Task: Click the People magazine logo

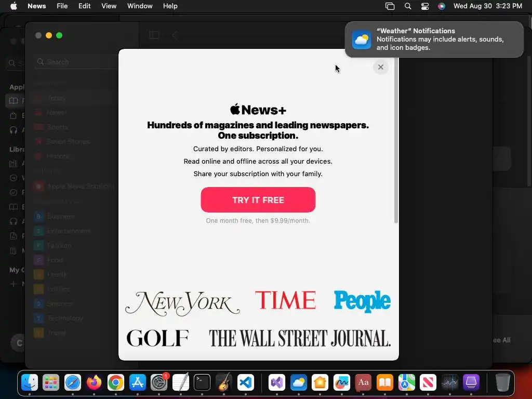Action: [x=362, y=301]
